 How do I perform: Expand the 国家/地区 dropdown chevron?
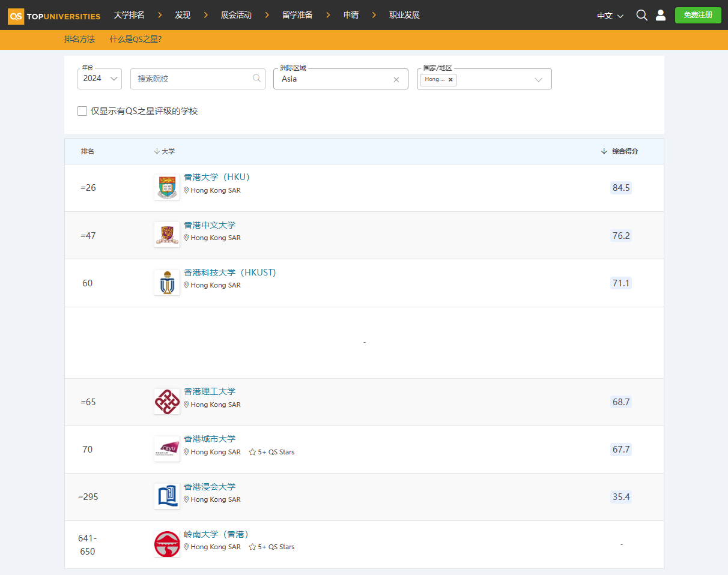point(539,79)
